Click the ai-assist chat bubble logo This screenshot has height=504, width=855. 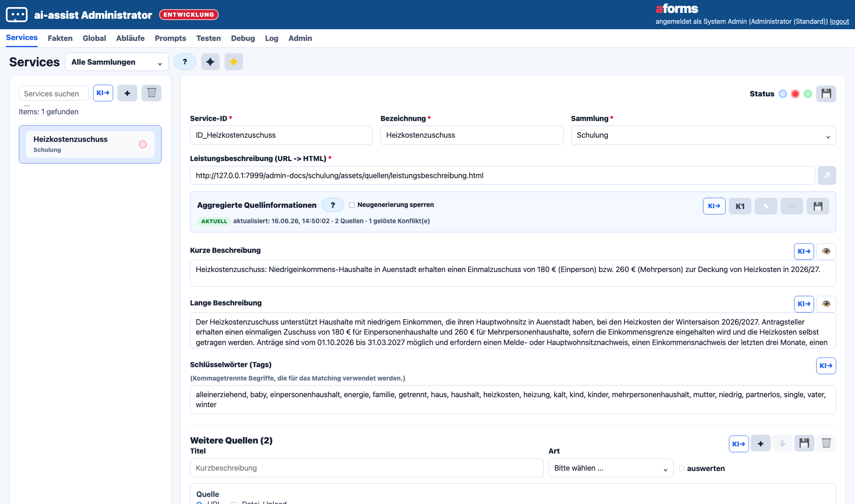[17, 15]
